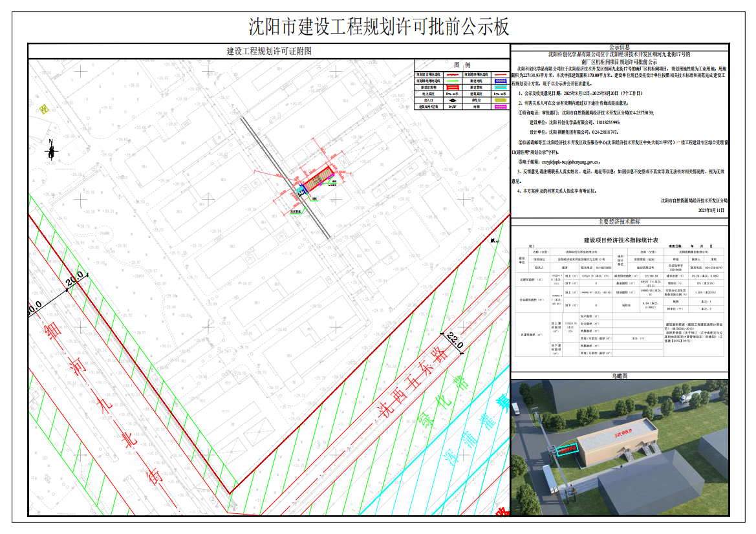Click the cyan hatched legend symbol
The height and width of the screenshot is (534, 756).
pyautogui.click(x=501, y=87)
